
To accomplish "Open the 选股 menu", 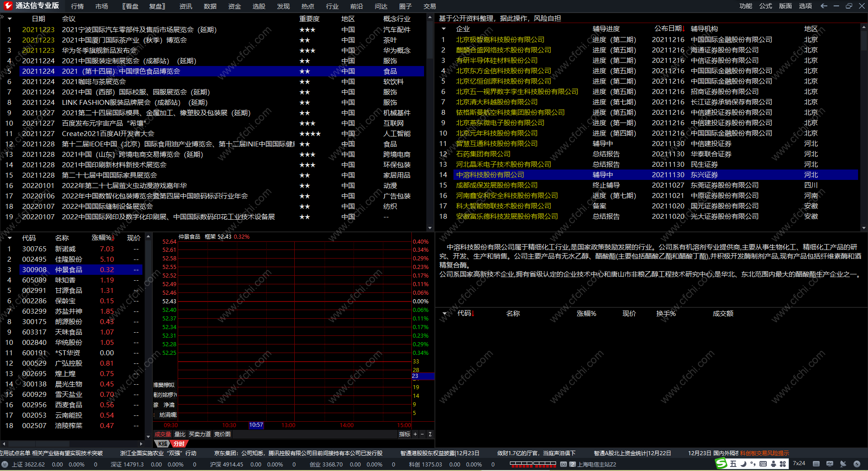I will [x=259, y=6].
